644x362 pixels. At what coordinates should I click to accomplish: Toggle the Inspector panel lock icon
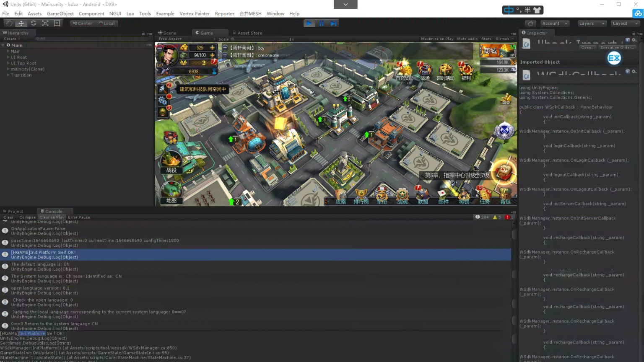(x=633, y=33)
